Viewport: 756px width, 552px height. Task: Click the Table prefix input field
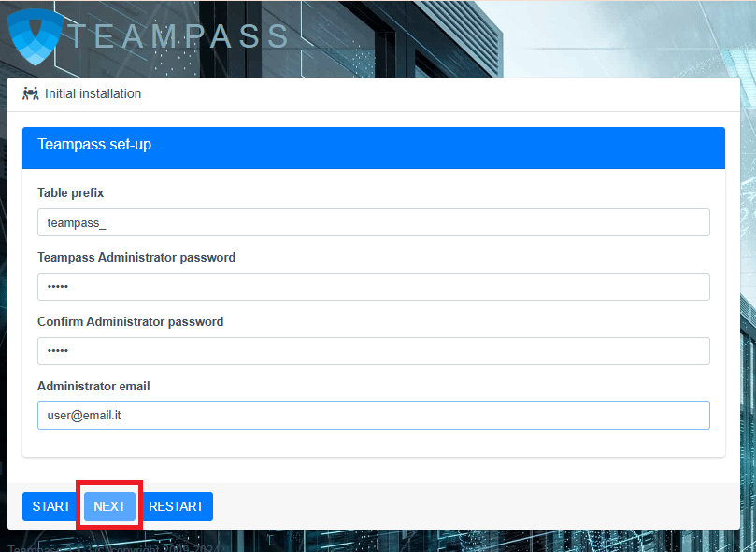[374, 222]
